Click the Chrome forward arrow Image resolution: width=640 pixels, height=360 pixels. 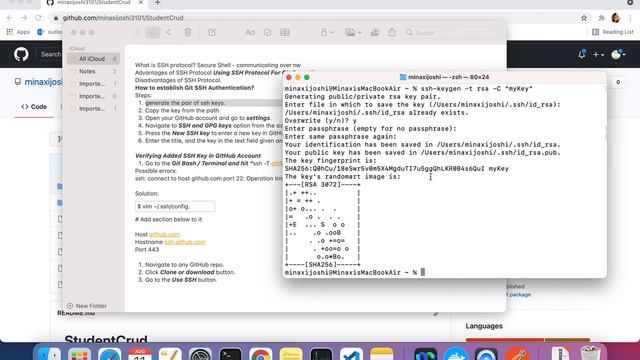click(x=24, y=18)
